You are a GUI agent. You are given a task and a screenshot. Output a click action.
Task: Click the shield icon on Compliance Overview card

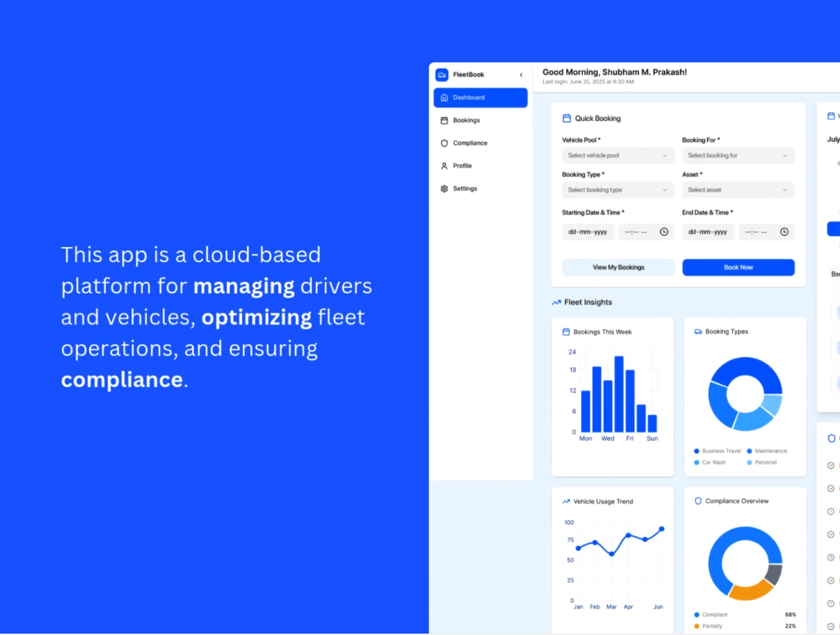coord(698,501)
